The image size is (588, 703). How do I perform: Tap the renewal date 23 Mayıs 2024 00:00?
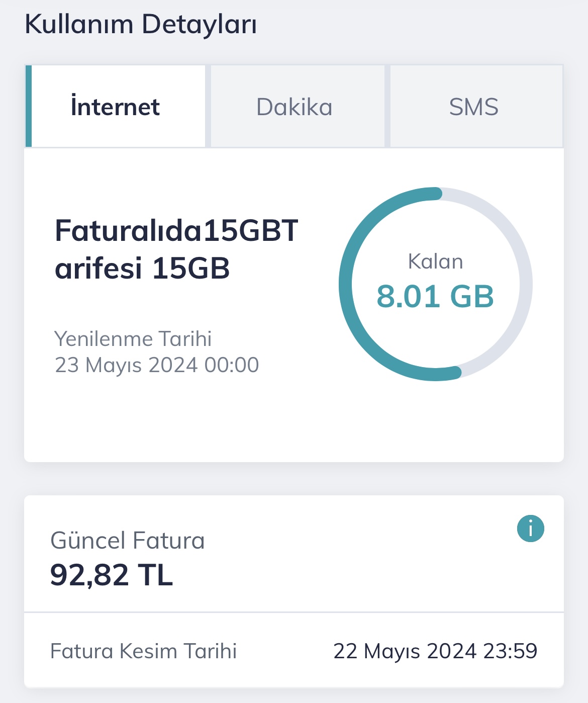[157, 365]
